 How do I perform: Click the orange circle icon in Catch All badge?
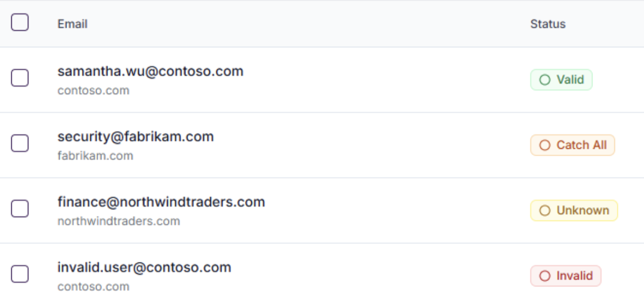tap(545, 145)
